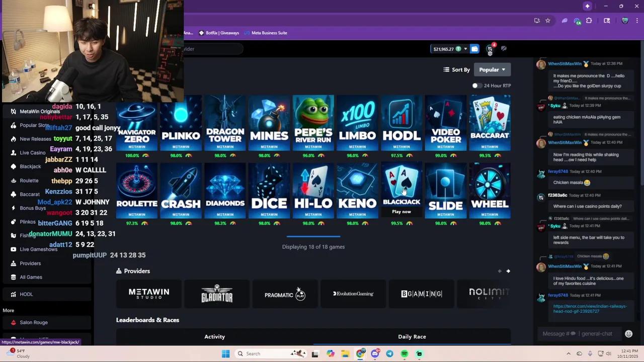Select the MetaWin Studio provider
644x362 pixels.
[149, 294]
